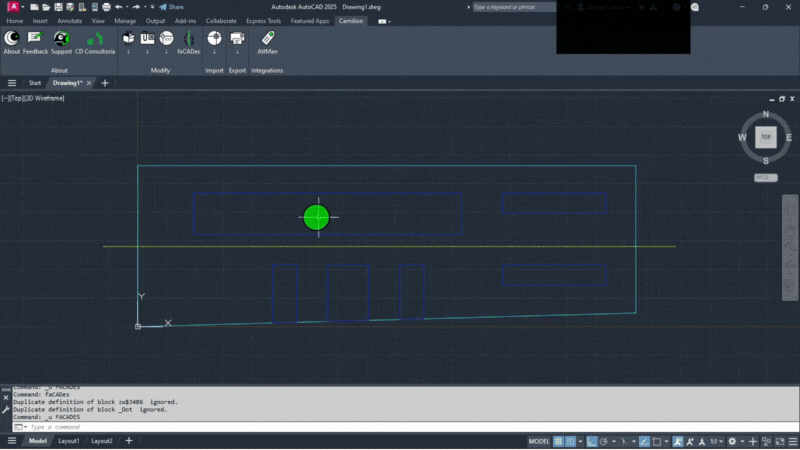Image resolution: width=800 pixels, height=450 pixels.
Task: Click the TOP face of the ViewCube
Action: [766, 137]
